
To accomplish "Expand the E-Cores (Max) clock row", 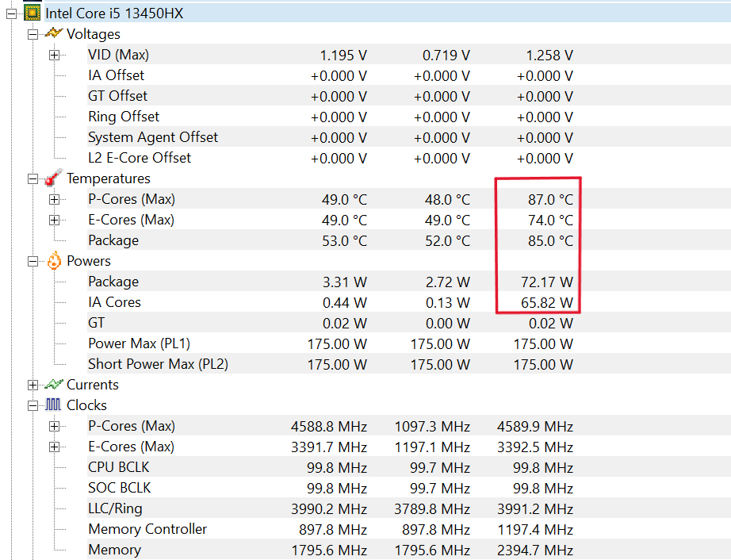I will [54, 447].
